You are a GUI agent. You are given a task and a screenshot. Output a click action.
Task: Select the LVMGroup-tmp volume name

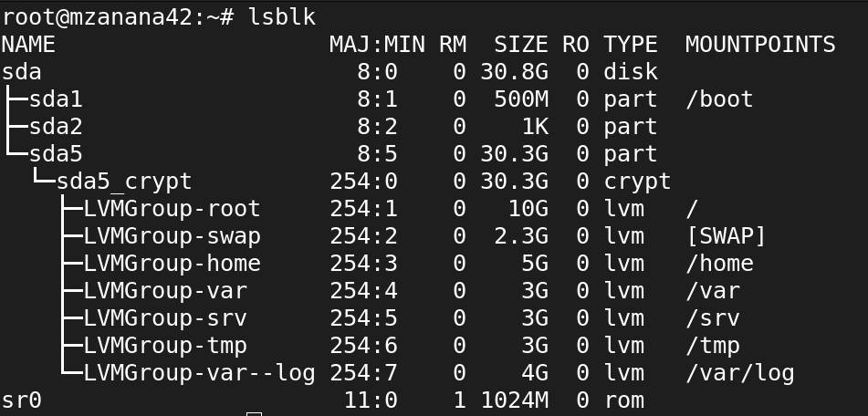[165, 346]
